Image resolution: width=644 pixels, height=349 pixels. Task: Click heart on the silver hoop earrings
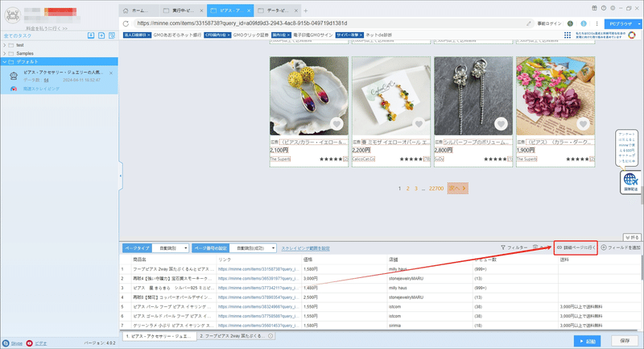pos(501,124)
